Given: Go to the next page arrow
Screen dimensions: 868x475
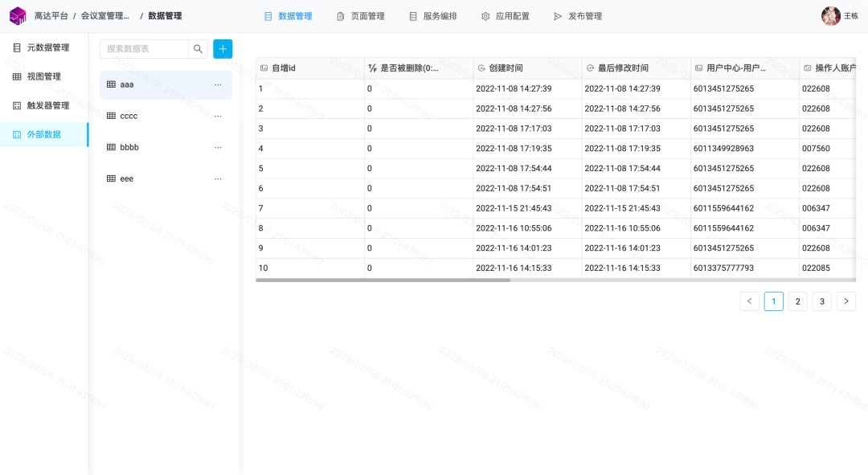Looking at the screenshot, I should pyautogui.click(x=846, y=301).
